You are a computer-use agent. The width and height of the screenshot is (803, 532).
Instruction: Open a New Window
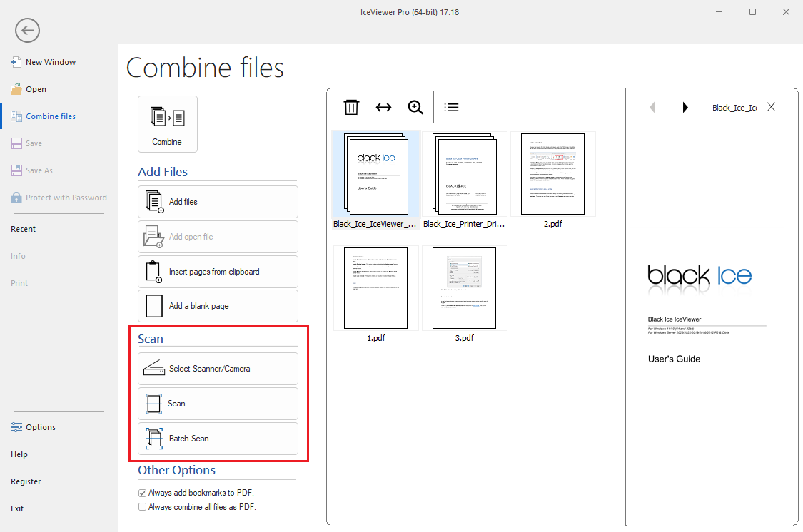44,62
